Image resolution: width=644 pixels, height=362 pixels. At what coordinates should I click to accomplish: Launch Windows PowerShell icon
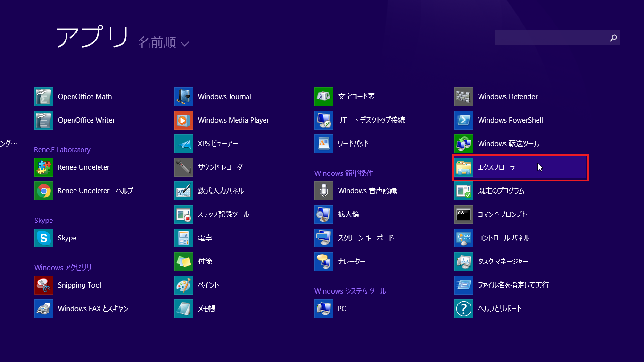(464, 120)
